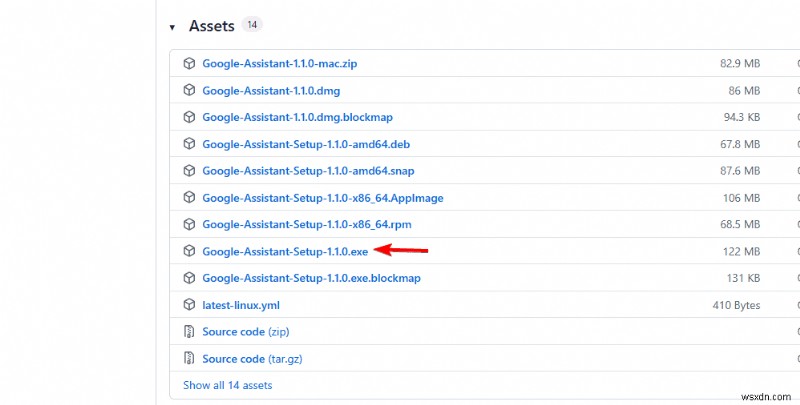800x405 pixels.
Task: Click zip file icon beside Source code (tar.gz)
Action: pos(189,359)
